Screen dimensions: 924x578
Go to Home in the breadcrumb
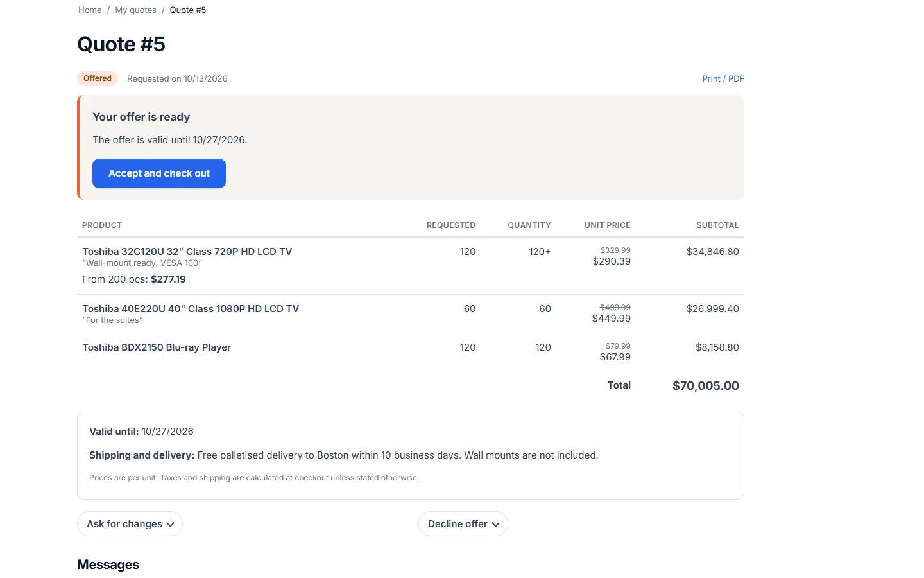(90, 10)
